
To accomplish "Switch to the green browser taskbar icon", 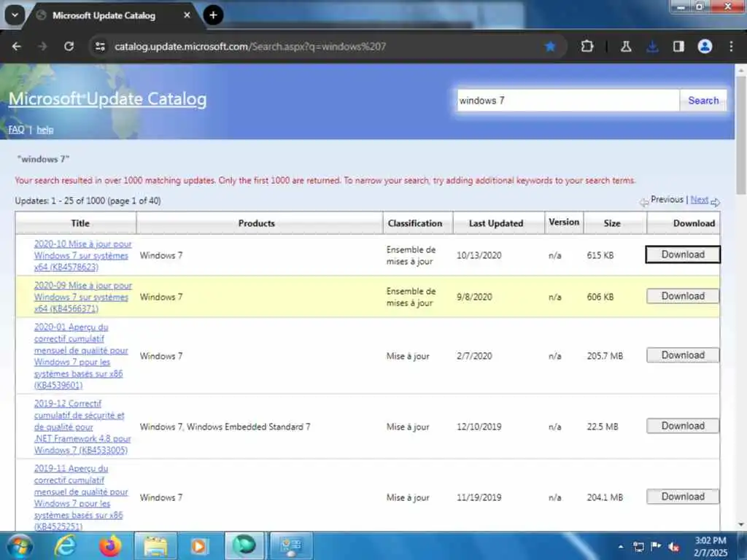I will 244,545.
